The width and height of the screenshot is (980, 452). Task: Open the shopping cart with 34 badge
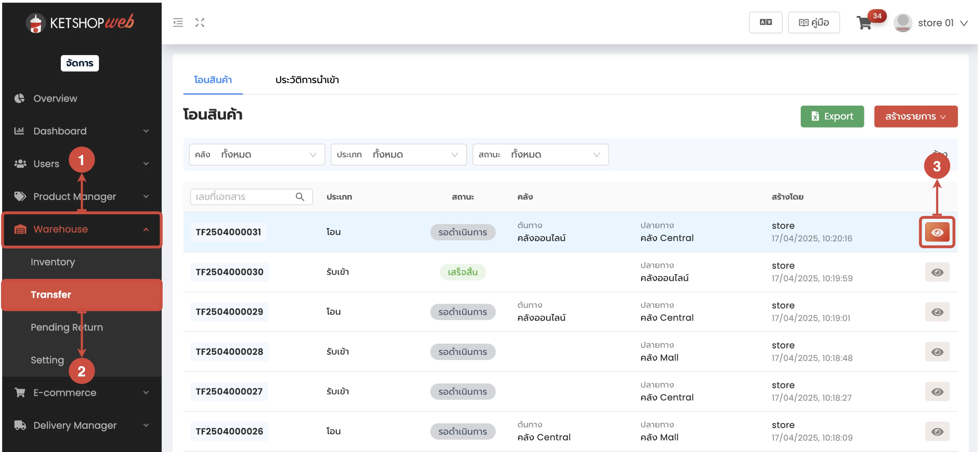(864, 23)
